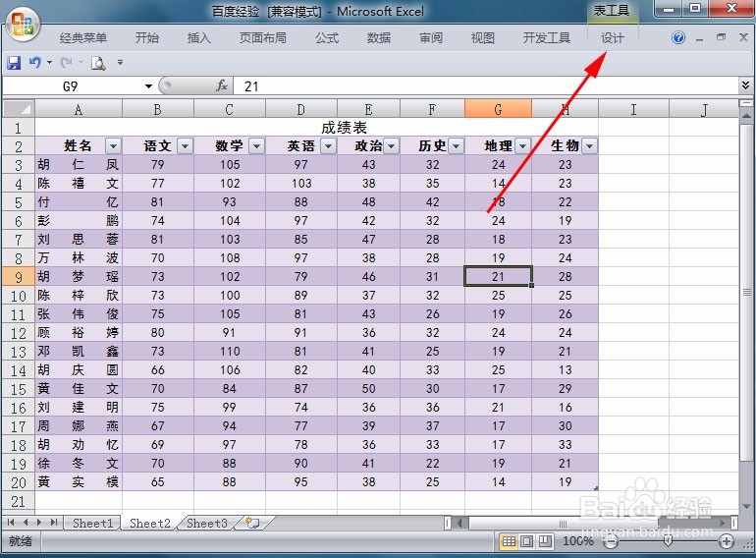This screenshot has height=558, width=756.
Task: Open the Name Box dropdown arrow
Action: (148, 86)
